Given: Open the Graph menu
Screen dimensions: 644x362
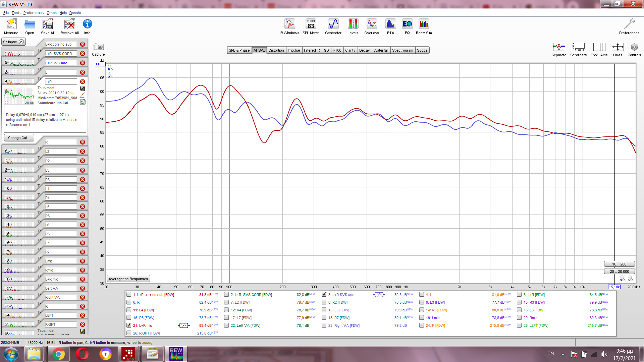Looking at the screenshot, I should click(51, 13).
